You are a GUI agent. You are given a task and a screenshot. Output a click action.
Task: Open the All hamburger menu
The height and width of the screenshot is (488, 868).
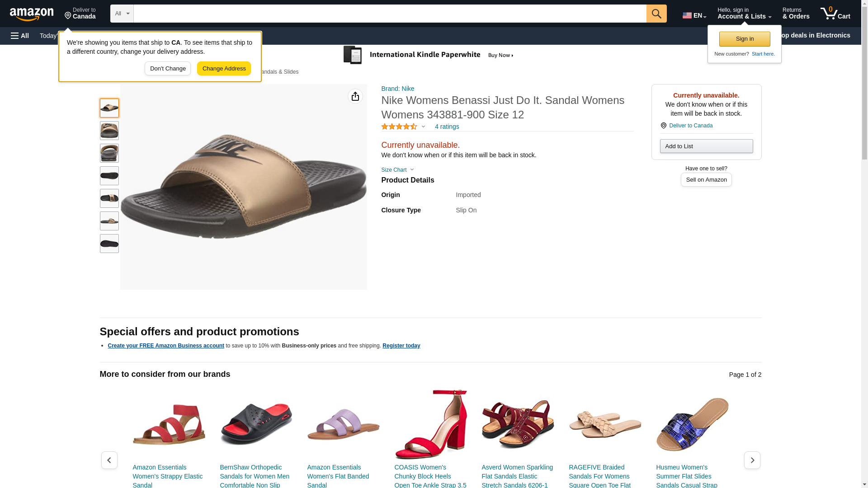[20, 36]
